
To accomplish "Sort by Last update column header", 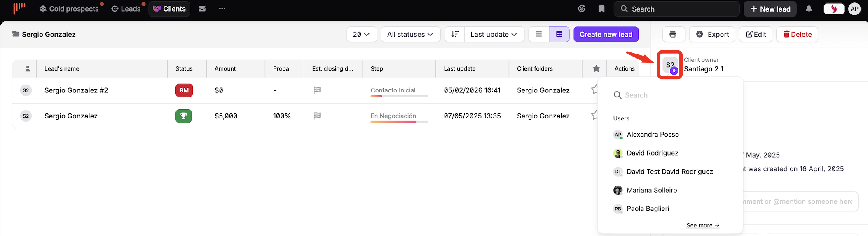I will coord(460,68).
